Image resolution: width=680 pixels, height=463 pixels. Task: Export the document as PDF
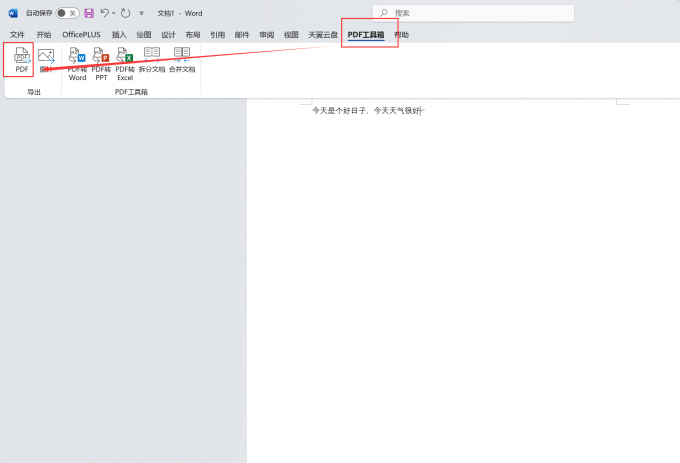[x=22, y=60]
